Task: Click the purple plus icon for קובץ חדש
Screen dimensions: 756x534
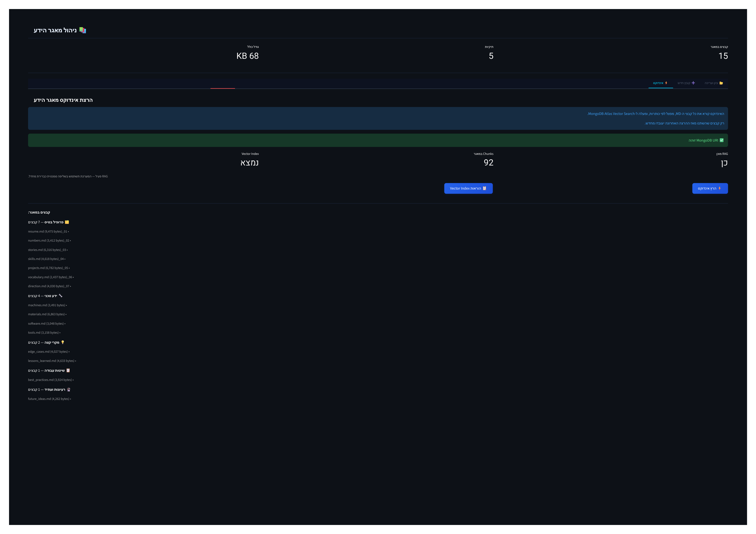Action: [x=693, y=83]
